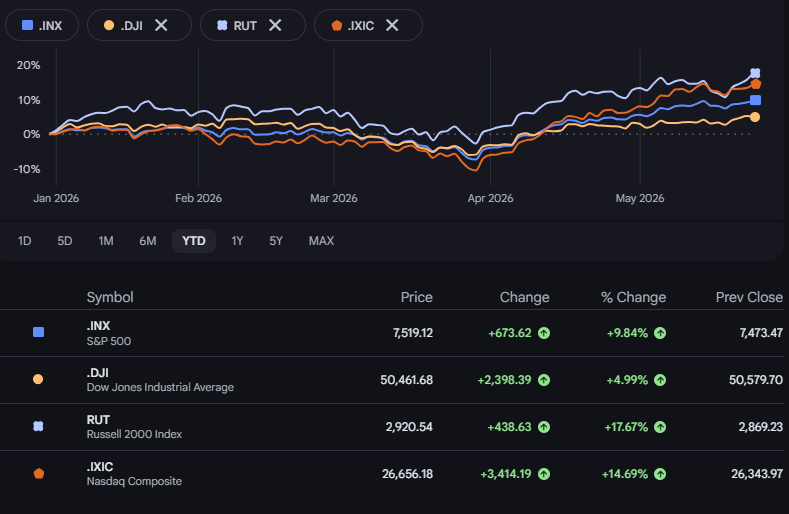Image resolution: width=789 pixels, height=514 pixels.
Task: Click the price 2,920.54
Action: coord(409,427)
